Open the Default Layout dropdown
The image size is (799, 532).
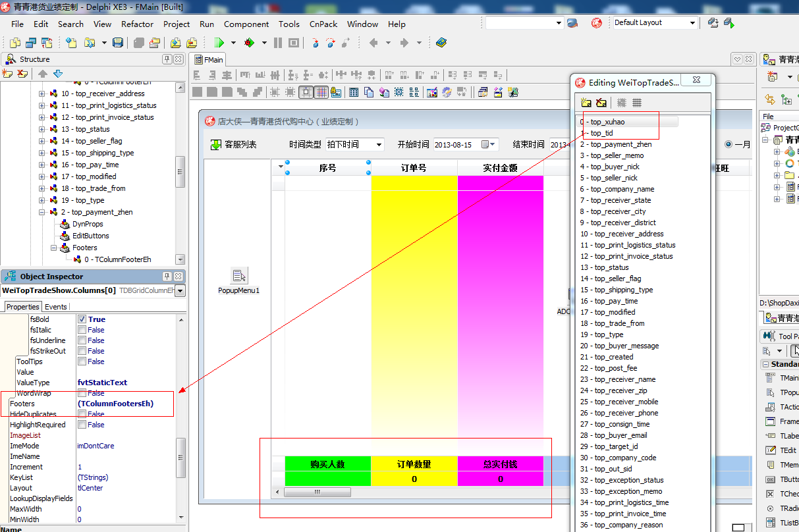click(692, 23)
